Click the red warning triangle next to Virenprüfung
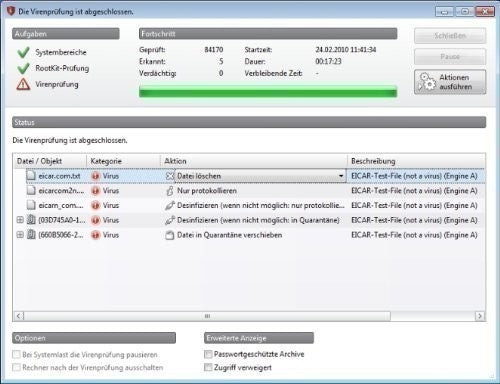This screenshot has height=384, width=500. tap(23, 84)
